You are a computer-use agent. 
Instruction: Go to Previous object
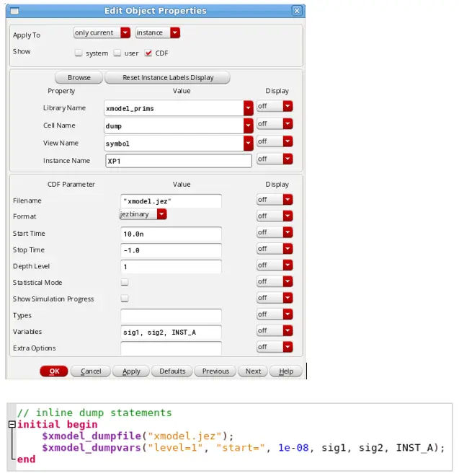pos(215,371)
